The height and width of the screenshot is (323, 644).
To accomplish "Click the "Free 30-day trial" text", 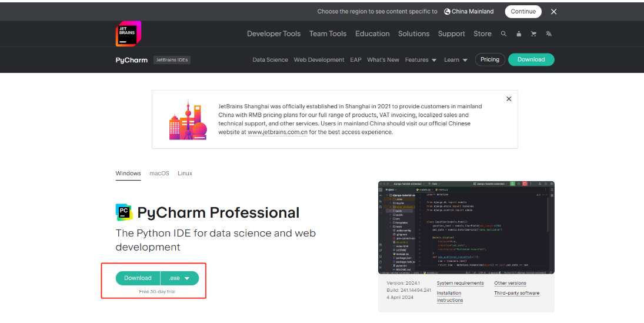I will click(x=157, y=292).
